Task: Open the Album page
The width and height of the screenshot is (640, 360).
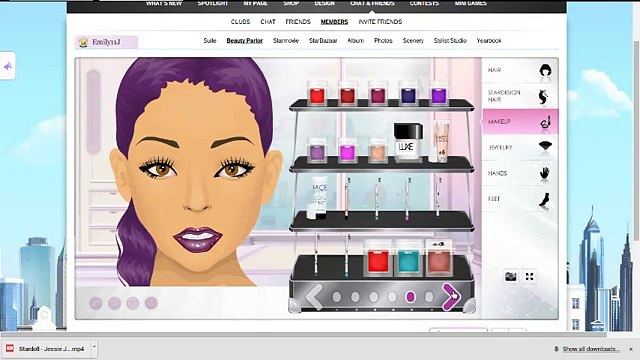Action: coord(356,41)
